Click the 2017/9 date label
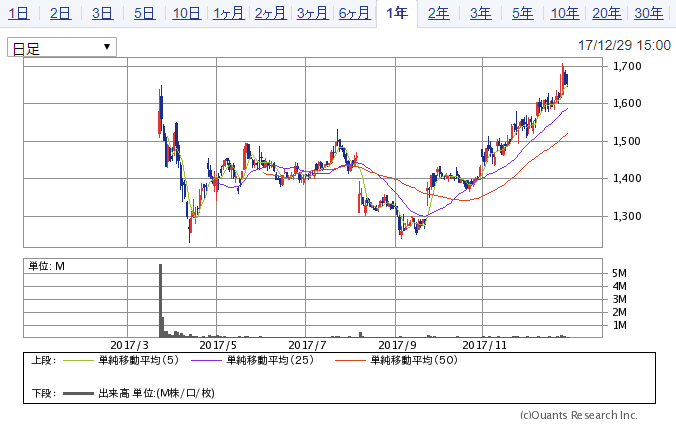The image size is (676, 427). coord(397,345)
